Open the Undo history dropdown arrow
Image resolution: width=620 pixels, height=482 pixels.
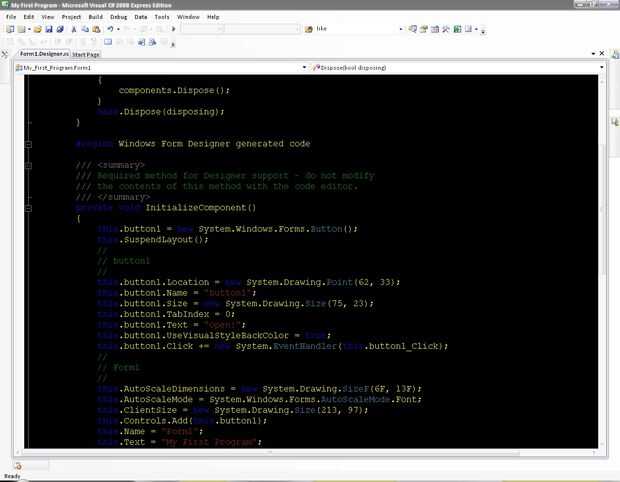[x=118, y=29]
